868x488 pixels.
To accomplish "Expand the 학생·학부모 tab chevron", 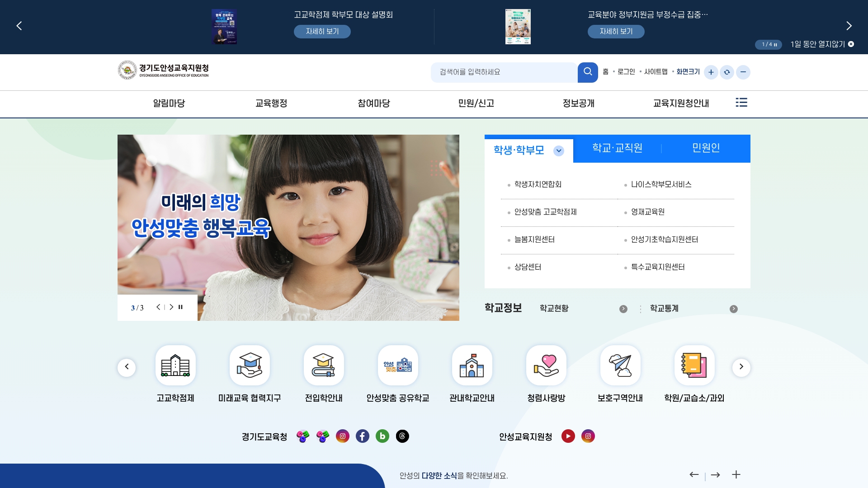I will (x=559, y=151).
